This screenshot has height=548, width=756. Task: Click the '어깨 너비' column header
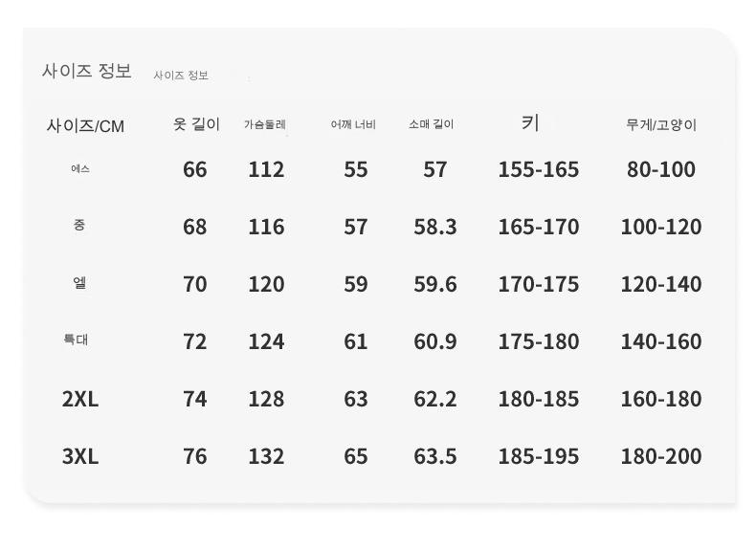pyautogui.click(x=353, y=124)
